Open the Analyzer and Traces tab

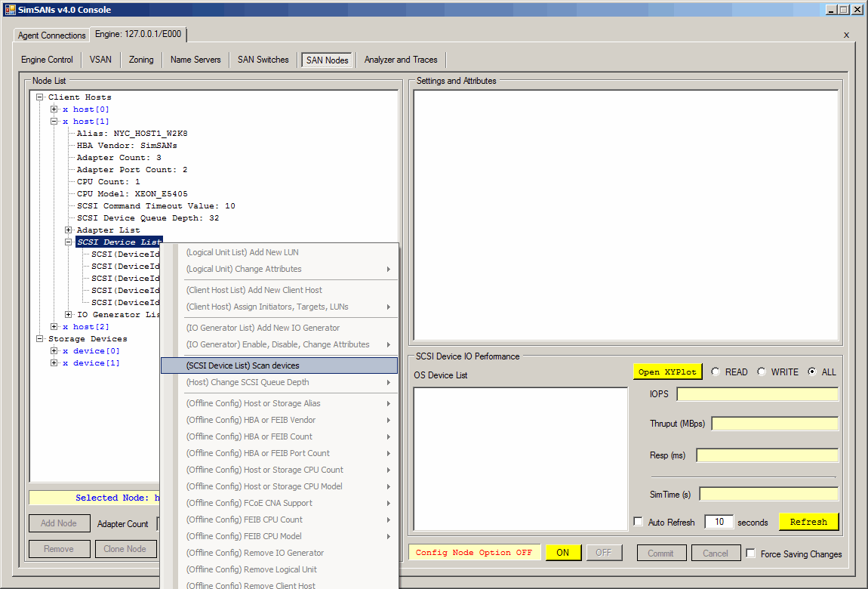coord(400,60)
